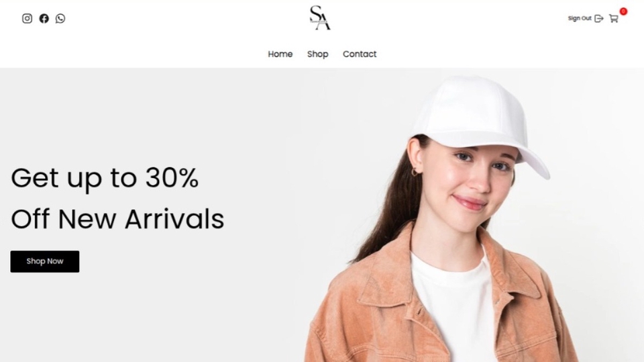Open the WhatsApp contact icon
644x362 pixels.
[x=60, y=19]
